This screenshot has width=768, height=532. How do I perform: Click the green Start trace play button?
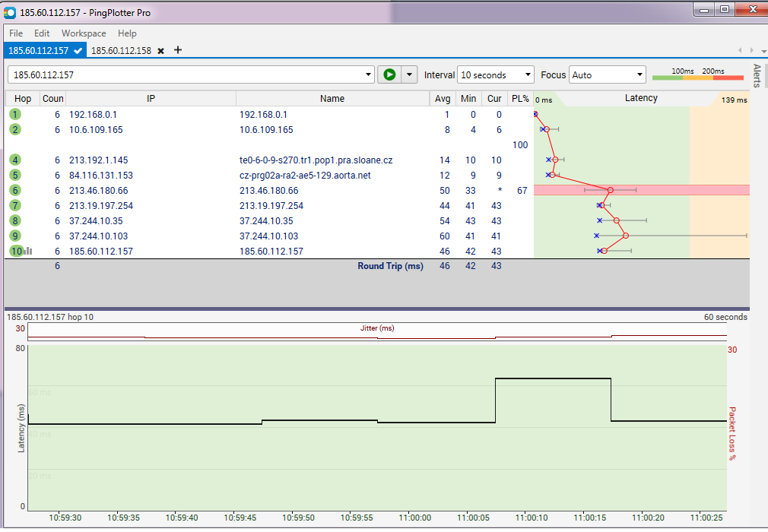pos(390,74)
